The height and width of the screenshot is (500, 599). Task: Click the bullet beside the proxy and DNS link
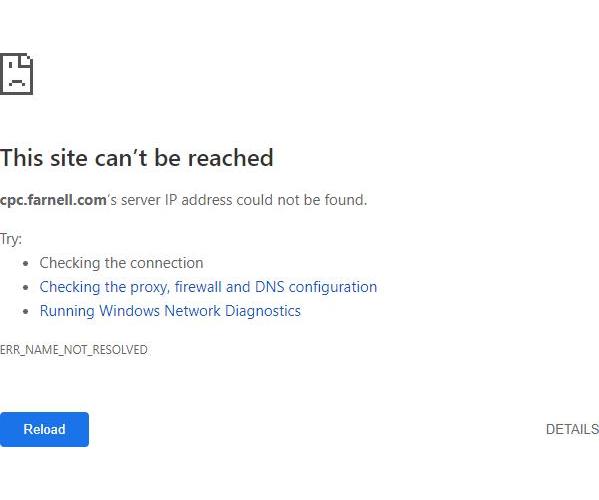tap(26, 287)
